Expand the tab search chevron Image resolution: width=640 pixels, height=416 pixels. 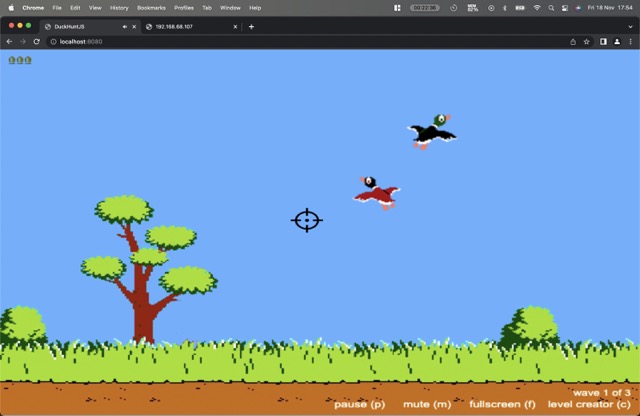click(630, 27)
